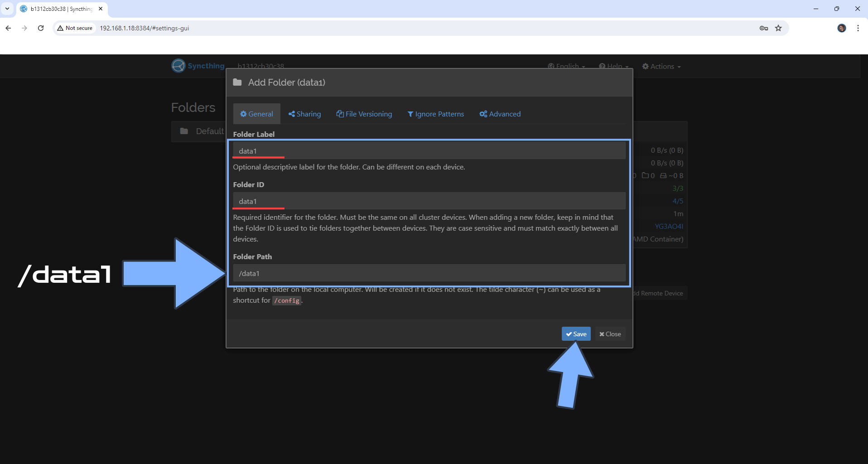868x464 pixels.
Task: Go forward in browser history
Action: click(x=24, y=28)
